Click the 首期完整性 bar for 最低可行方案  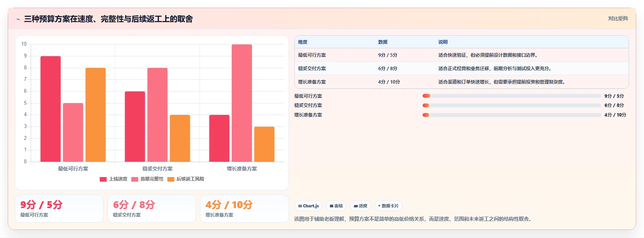[x=73, y=133]
